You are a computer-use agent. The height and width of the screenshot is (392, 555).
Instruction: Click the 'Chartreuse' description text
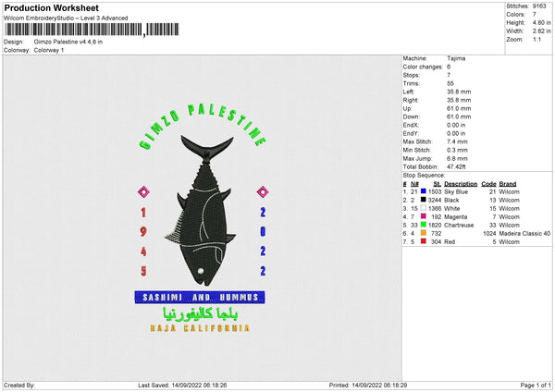[459, 225]
